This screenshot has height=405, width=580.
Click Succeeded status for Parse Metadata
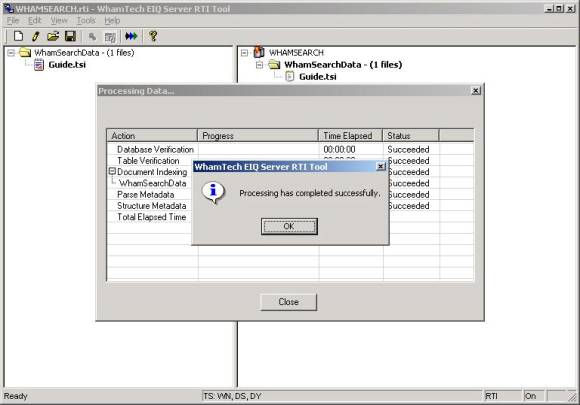click(408, 195)
